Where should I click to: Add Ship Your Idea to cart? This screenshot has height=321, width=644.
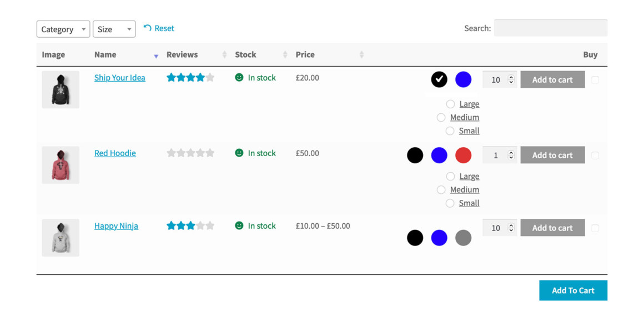pos(552,79)
